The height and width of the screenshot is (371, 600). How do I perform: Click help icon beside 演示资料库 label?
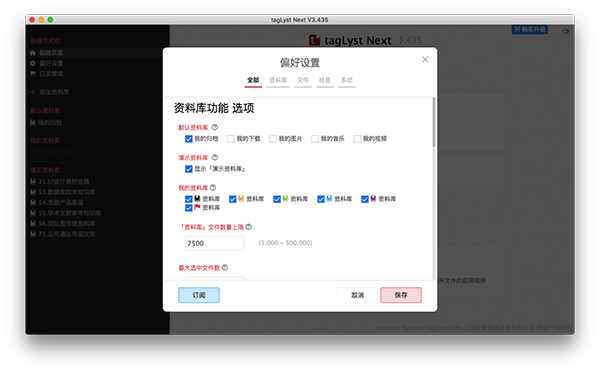[x=215, y=157]
